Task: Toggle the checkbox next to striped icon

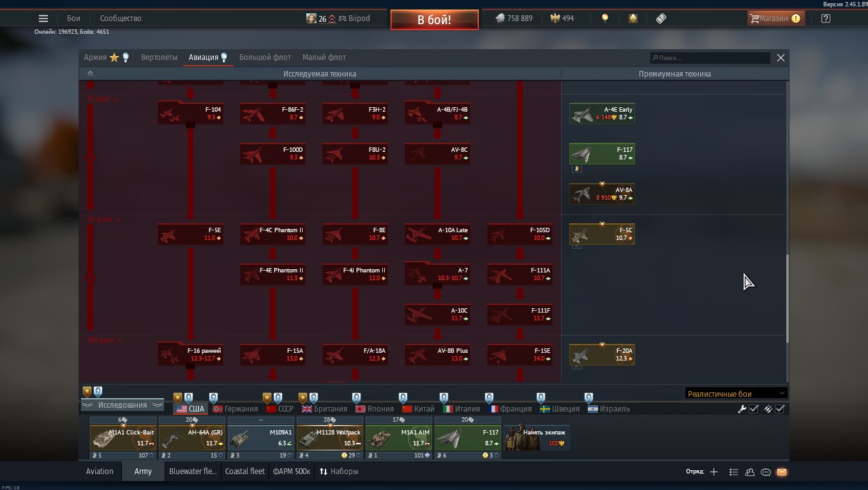Action: click(x=780, y=409)
